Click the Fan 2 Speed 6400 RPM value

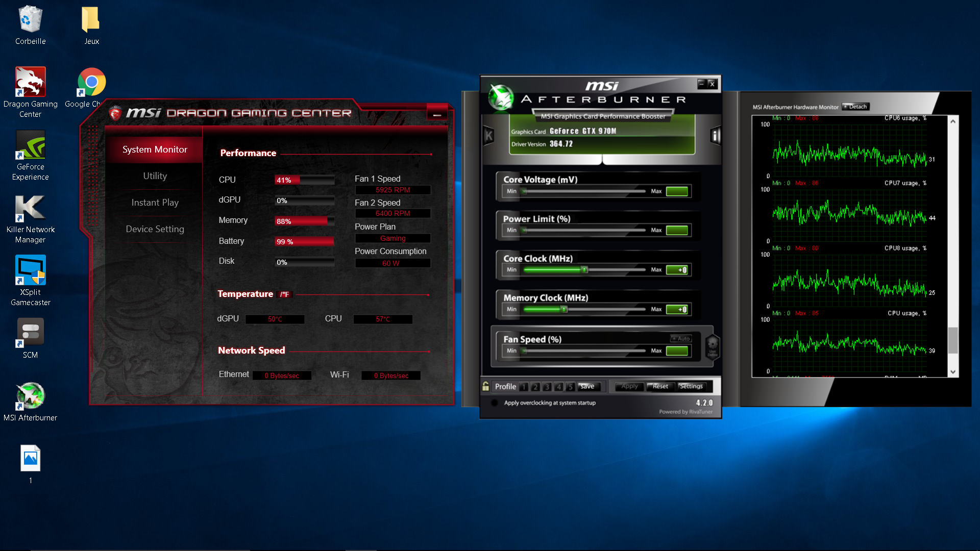click(393, 213)
